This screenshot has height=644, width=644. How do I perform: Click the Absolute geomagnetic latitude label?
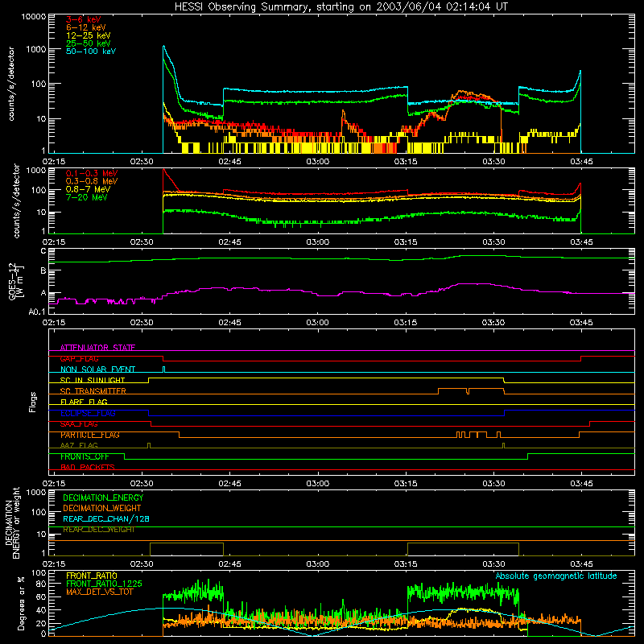(556, 576)
